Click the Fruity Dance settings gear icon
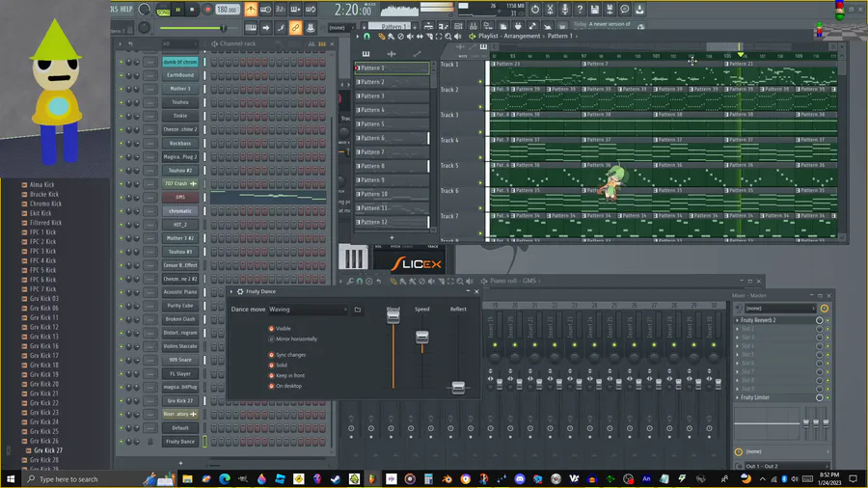Viewport: 868px width, 488px height. click(x=240, y=291)
